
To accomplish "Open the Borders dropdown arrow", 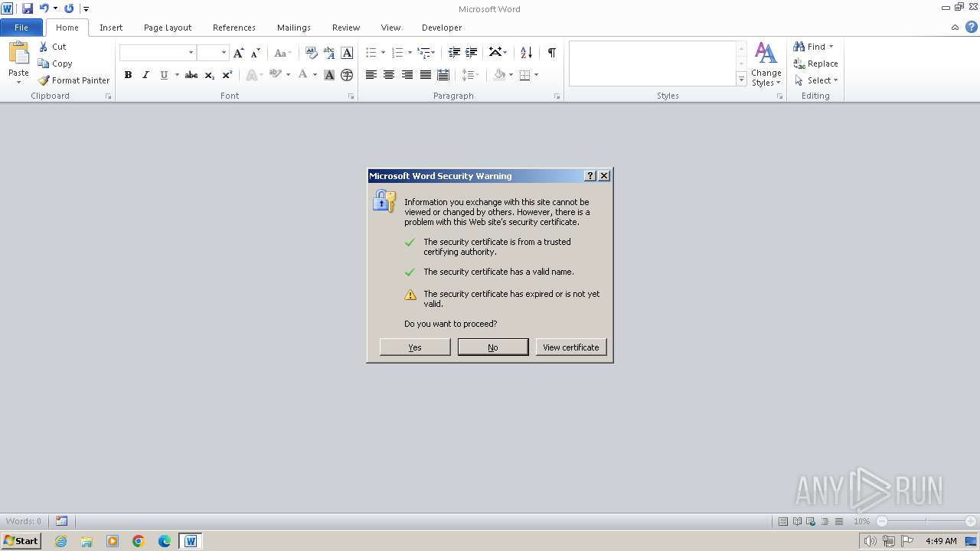I will [x=537, y=75].
